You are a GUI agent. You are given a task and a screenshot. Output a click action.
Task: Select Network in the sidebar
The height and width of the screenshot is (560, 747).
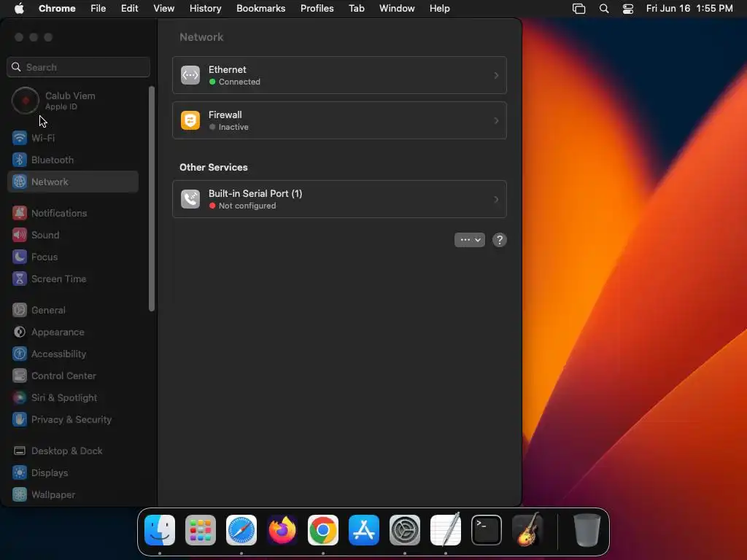click(73, 182)
